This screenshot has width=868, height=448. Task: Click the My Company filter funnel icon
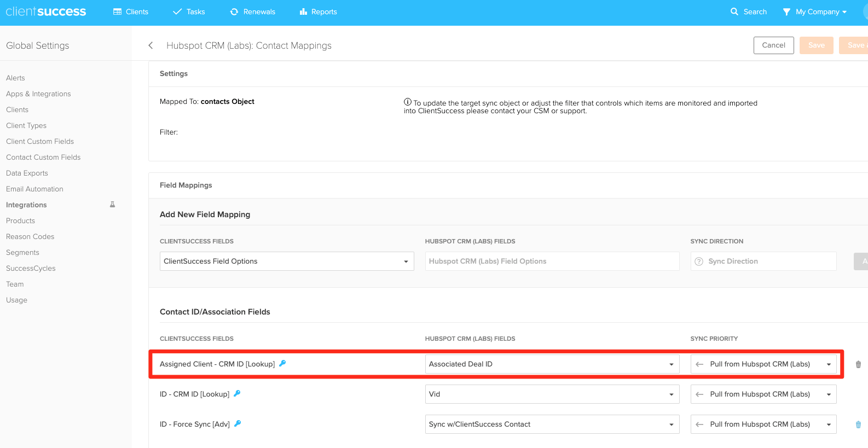tap(786, 11)
